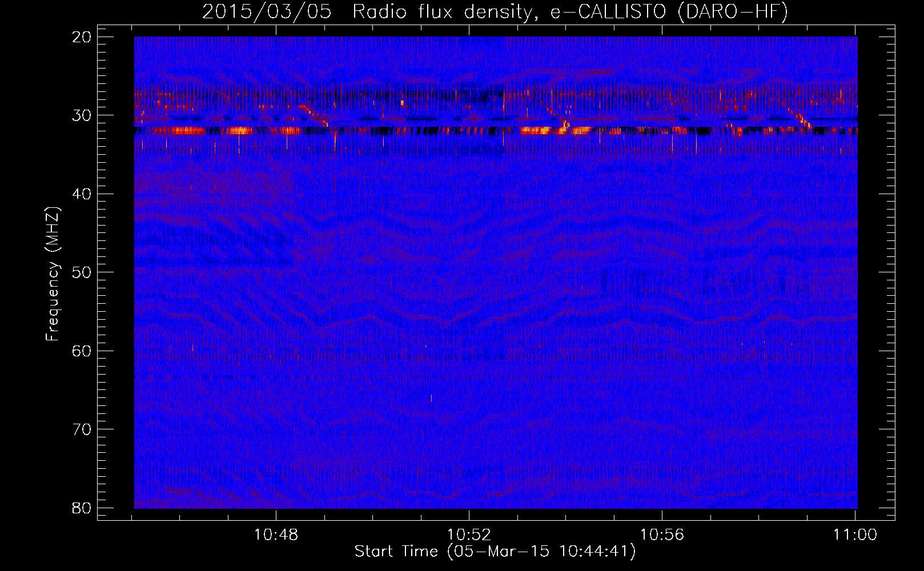The height and width of the screenshot is (571, 924).
Task: Click the 20 frequency tick label
Action: [82, 37]
